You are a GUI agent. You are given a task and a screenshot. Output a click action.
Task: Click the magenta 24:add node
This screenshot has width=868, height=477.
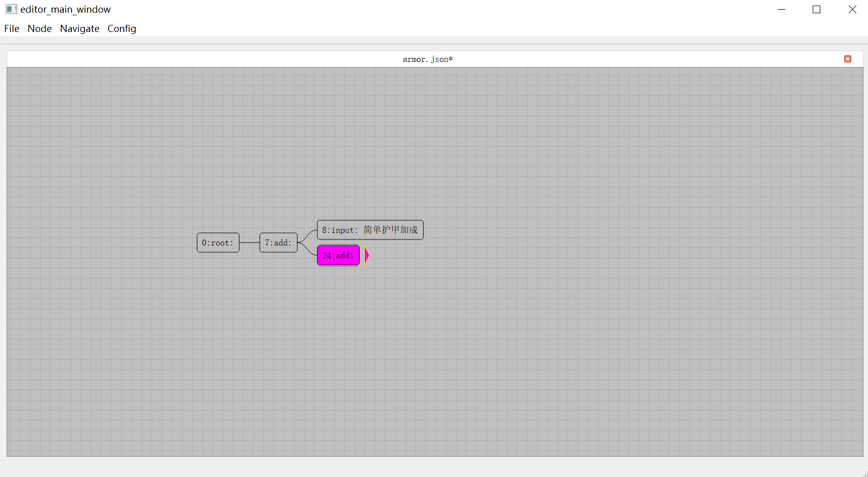(x=338, y=255)
